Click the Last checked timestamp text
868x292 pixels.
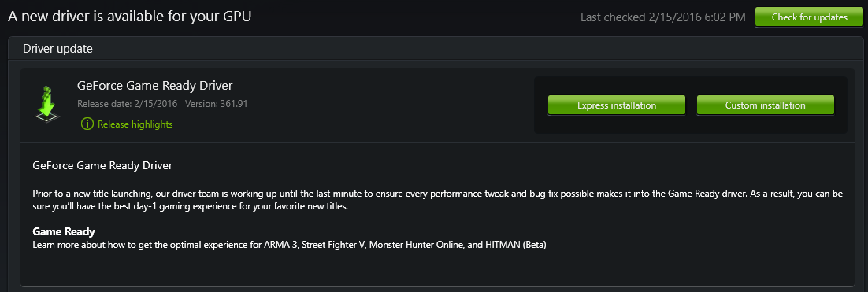pyautogui.click(x=662, y=17)
